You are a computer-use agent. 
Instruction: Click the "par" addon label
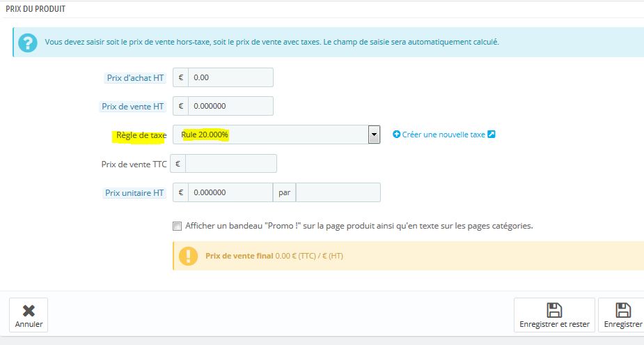(284, 192)
